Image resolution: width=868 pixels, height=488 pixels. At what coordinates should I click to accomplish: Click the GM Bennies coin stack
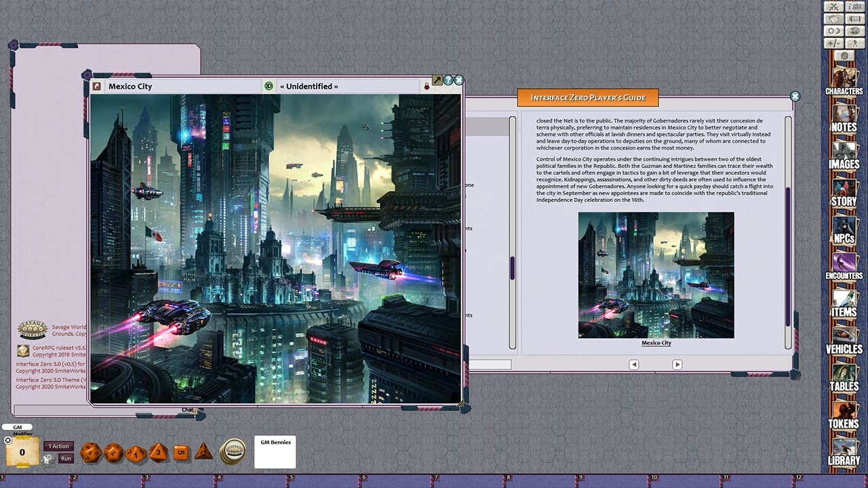pyautogui.click(x=233, y=450)
